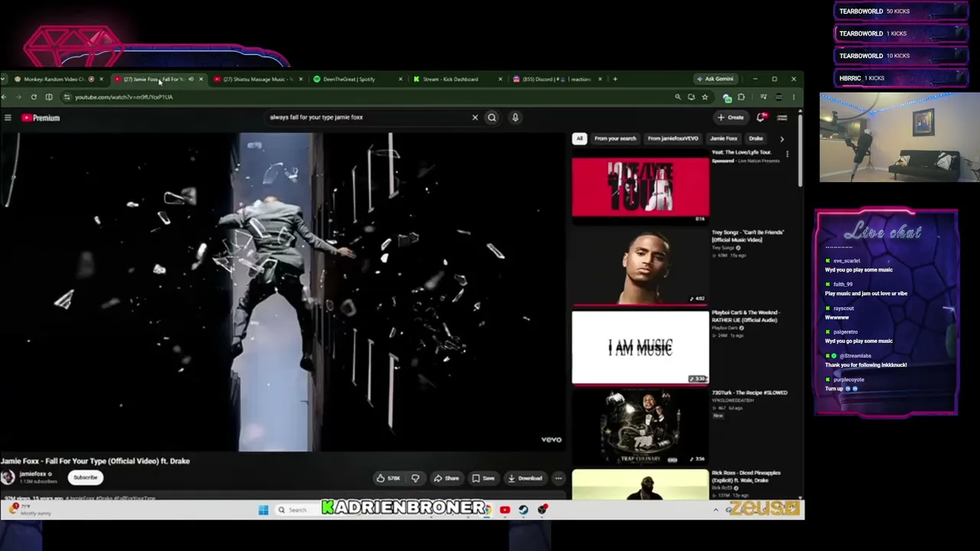Open the YouTube guide hamburger menu
980x551 pixels.
pos(8,118)
